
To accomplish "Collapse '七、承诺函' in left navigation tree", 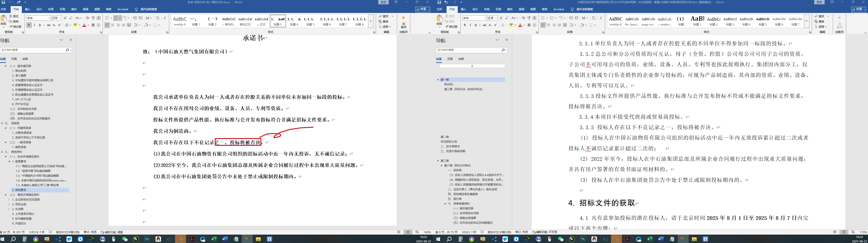I will click(2, 123).
